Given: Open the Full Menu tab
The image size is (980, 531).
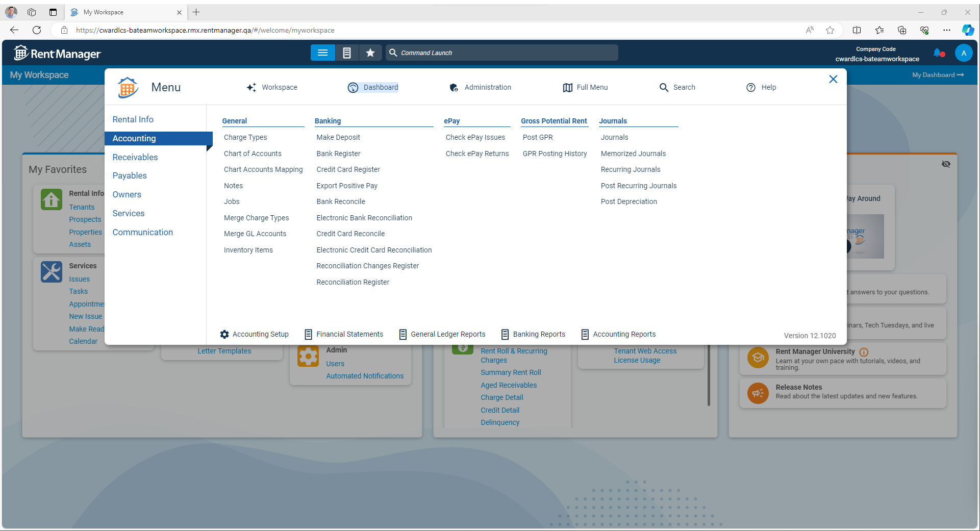Looking at the screenshot, I should click(x=585, y=87).
